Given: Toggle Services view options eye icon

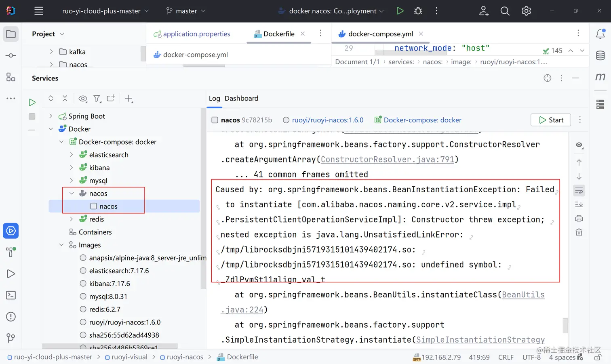Looking at the screenshot, I should [x=83, y=99].
